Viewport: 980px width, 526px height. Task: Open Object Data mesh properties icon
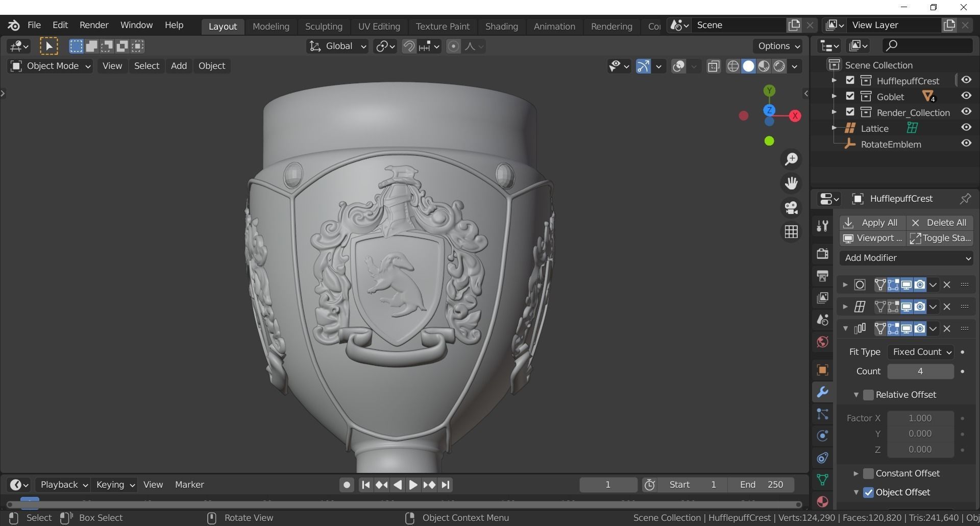822,480
